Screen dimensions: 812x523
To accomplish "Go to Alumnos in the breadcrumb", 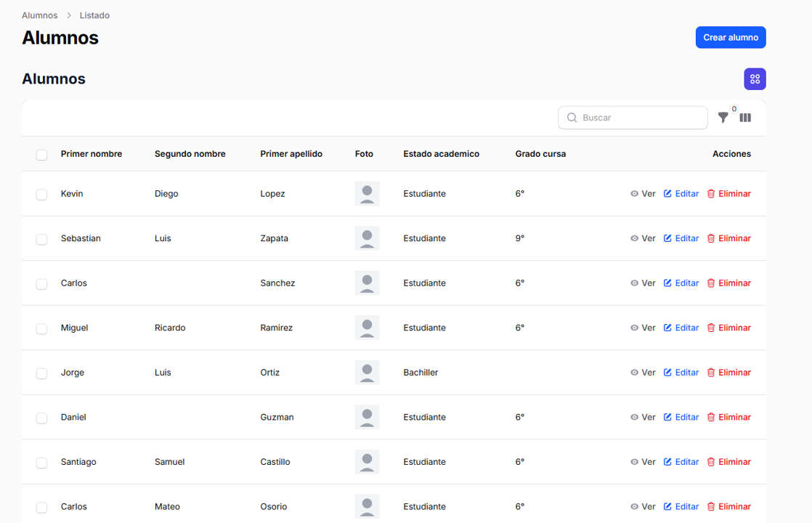I will (39, 15).
